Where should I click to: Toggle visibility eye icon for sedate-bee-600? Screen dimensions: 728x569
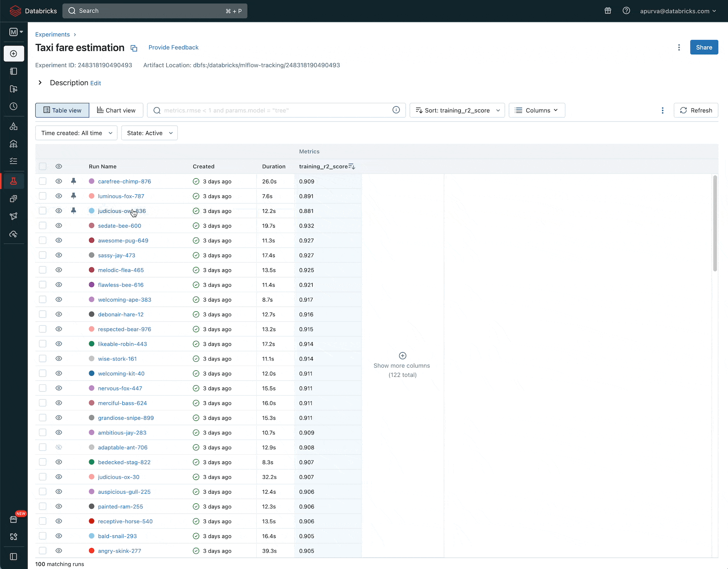coord(59,226)
